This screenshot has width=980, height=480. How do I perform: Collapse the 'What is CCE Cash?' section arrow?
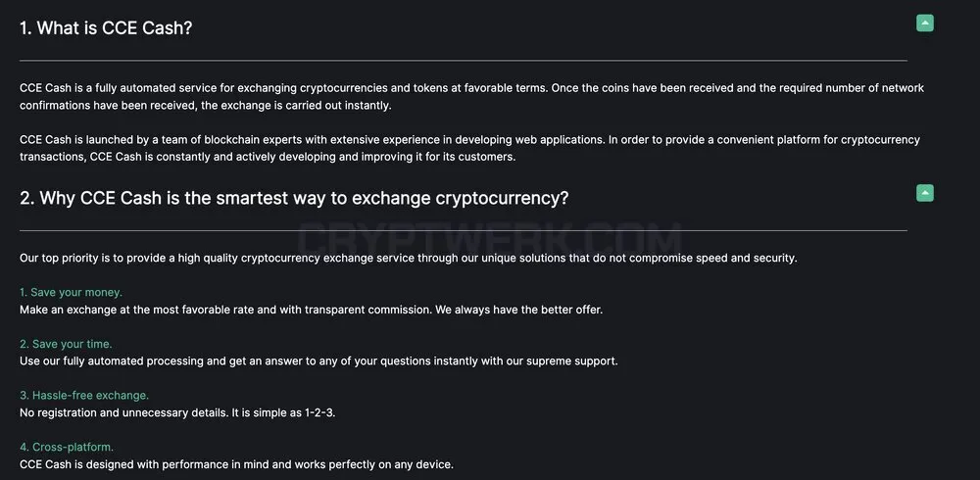925,24
